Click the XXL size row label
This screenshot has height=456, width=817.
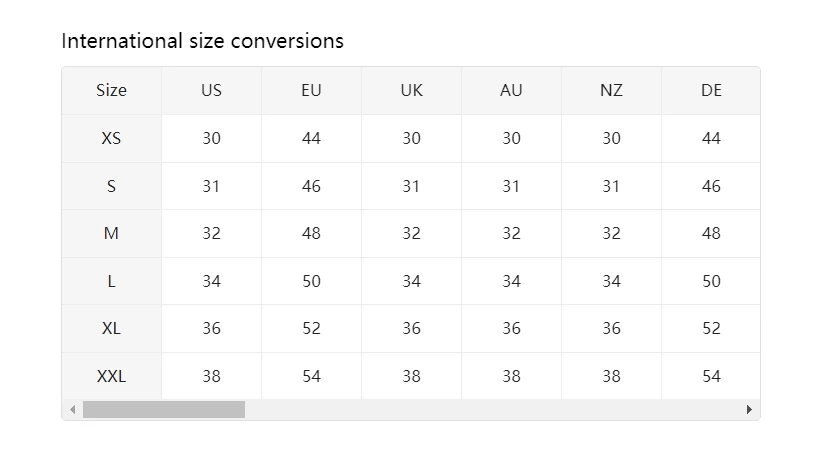111,376
